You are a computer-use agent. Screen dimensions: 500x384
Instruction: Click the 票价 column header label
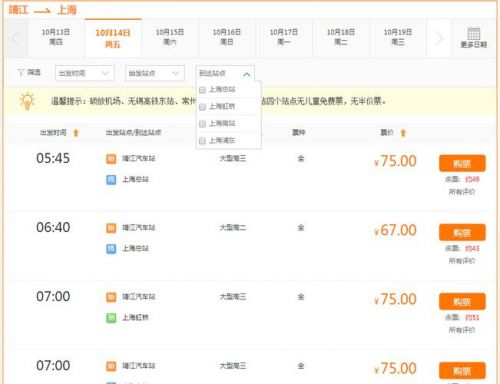[387, 133]
